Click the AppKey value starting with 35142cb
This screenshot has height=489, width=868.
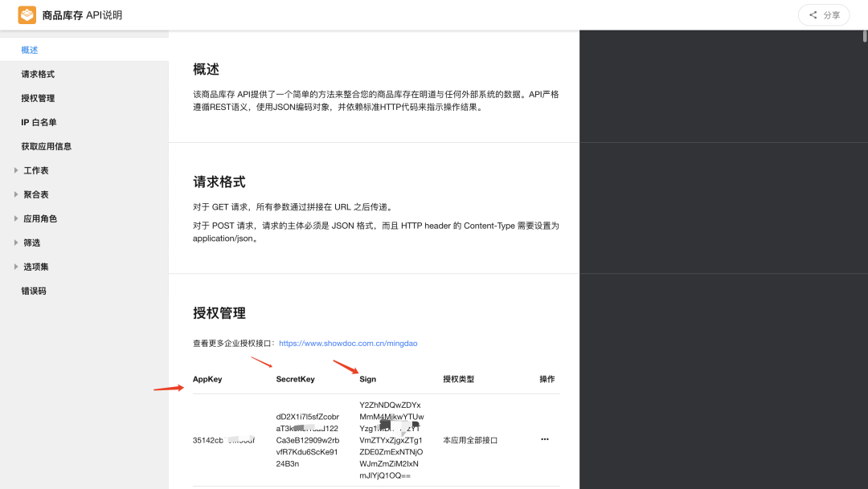point(223,440)
